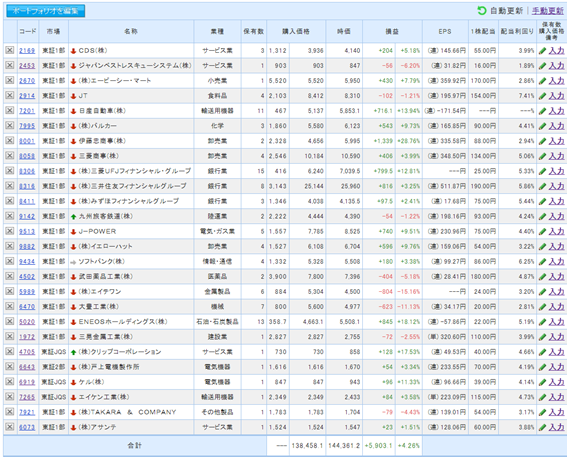Edit 6470 row using pencil icon

[542, 307]
